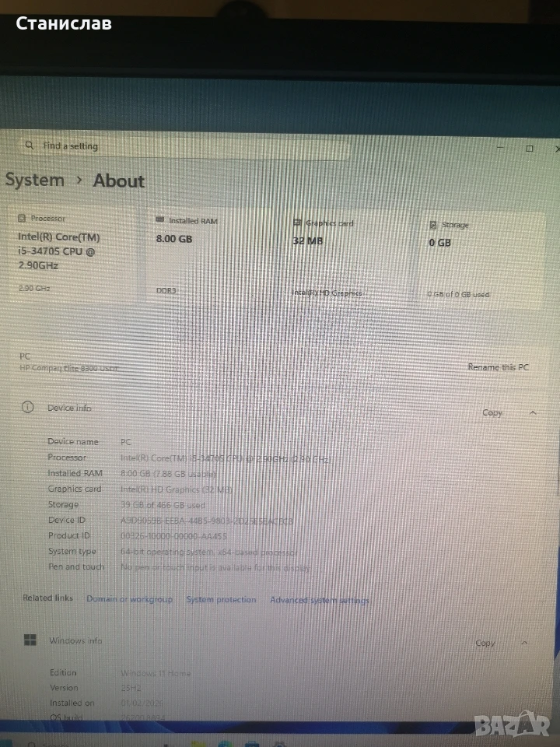This screenshot has width=560, height=747.
Task: Select the Product ID value 00326-10000-00000-AA455
Action: pyautogui.click(x=173, y=536)
